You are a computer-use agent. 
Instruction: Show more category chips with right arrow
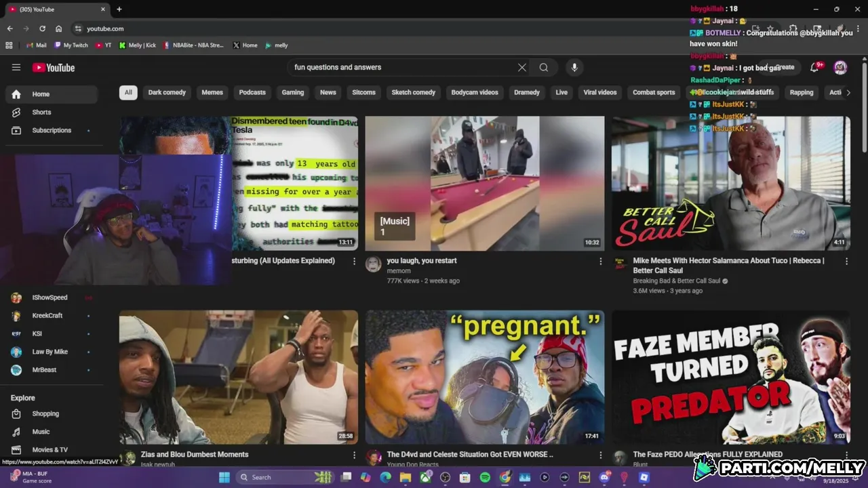[x=848, y=92]
